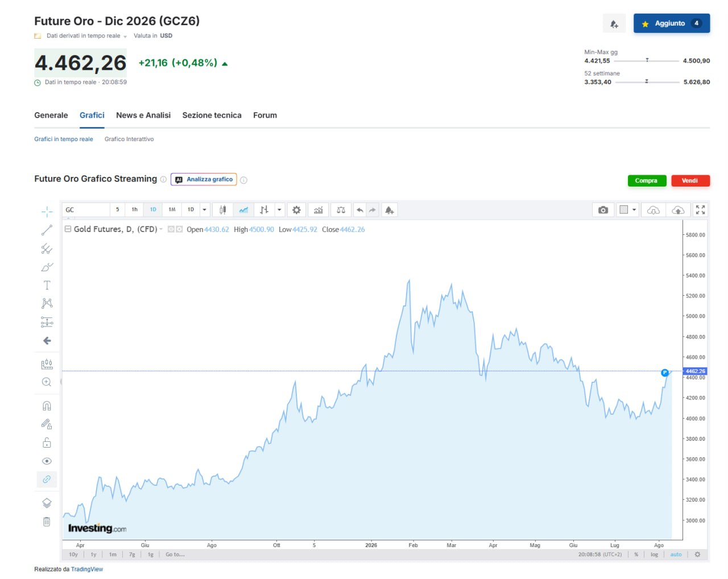Screen dimensions: 728x579
Task: Toggle the sync drawings link icon
Action: pyautogui.click(x=47, y=479)
